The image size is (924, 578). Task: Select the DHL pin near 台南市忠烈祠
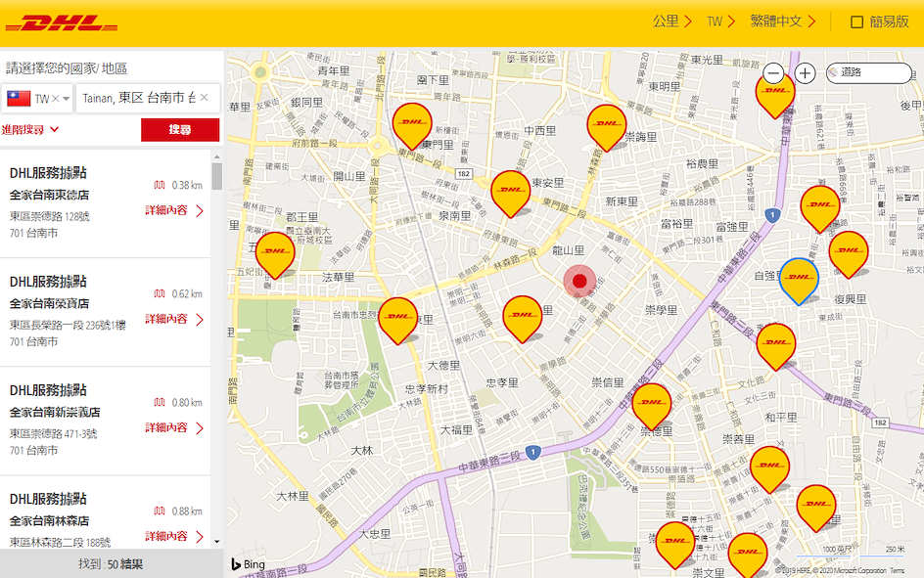click(x=397, y=320)
